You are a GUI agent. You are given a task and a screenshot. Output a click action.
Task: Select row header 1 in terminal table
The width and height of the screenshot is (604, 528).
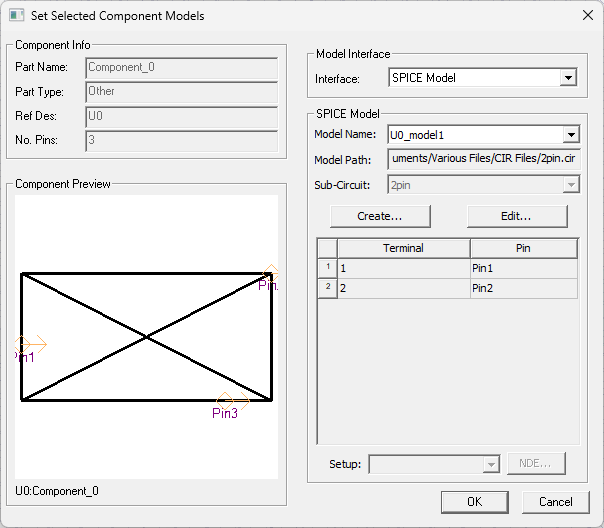(327, 268)
